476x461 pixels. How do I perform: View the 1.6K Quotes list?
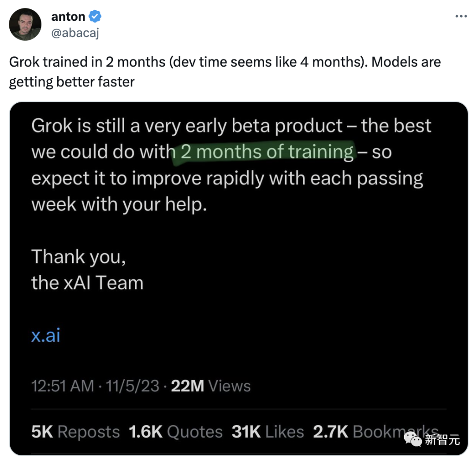pyautogui.click(x=175, y=431)
